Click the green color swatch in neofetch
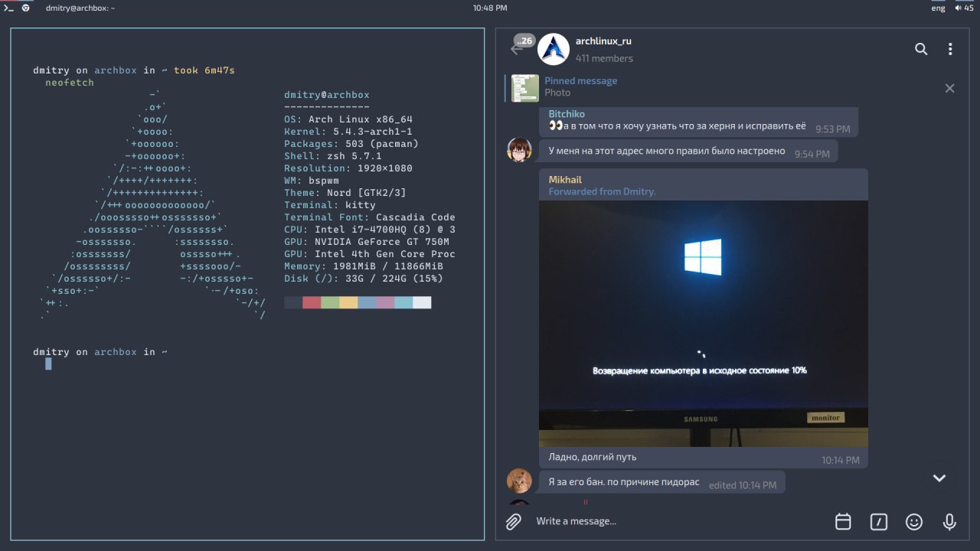This screenshot has width=980, height=551. click(x=330, y=302)
